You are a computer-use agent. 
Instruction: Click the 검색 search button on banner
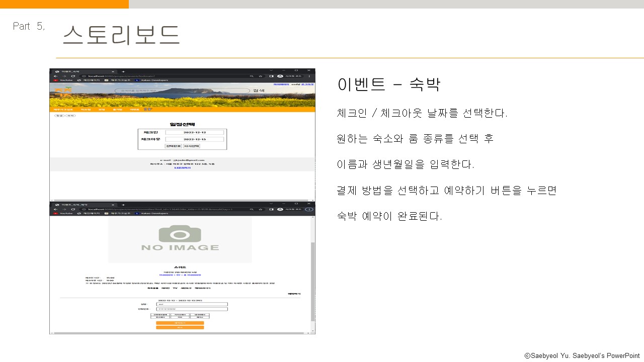coord(259,90)
